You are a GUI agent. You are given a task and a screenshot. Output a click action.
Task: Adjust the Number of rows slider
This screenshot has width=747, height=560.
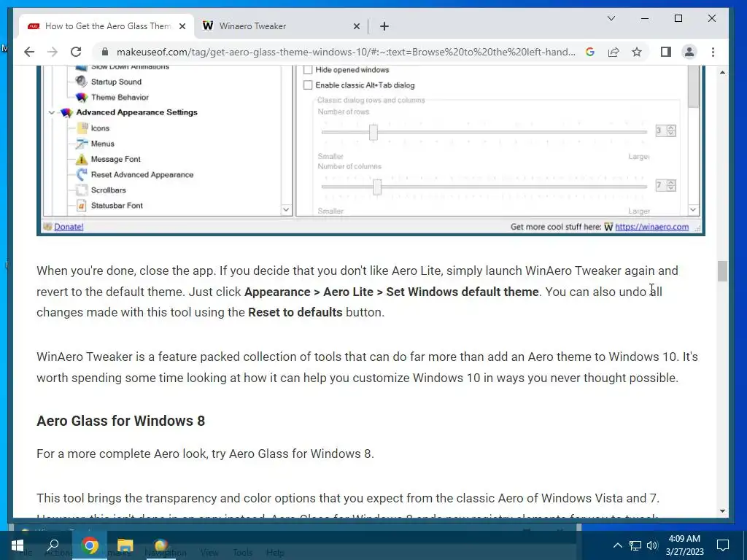373,132
